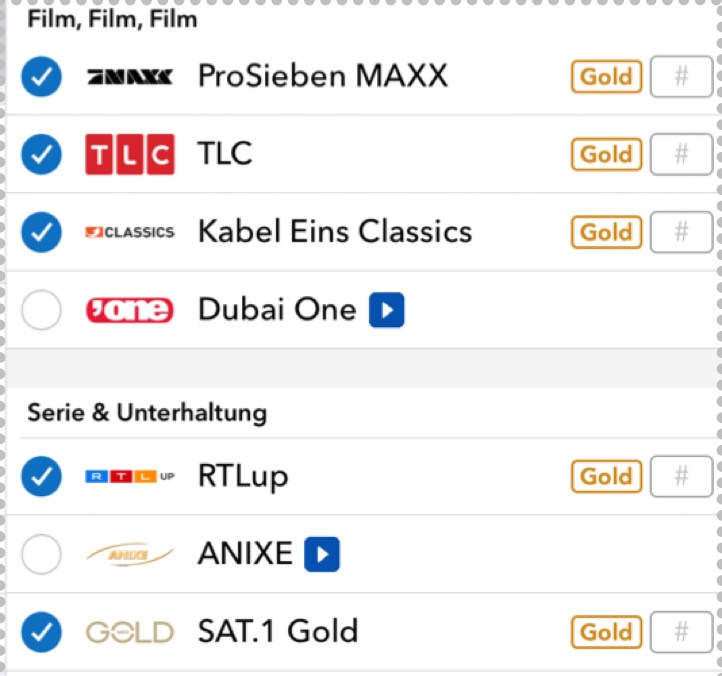Image resolution: width=722 pixels, height=676 pixels.
Task: Click the blue play icon beside ANIXE
Action: [322, 554]
